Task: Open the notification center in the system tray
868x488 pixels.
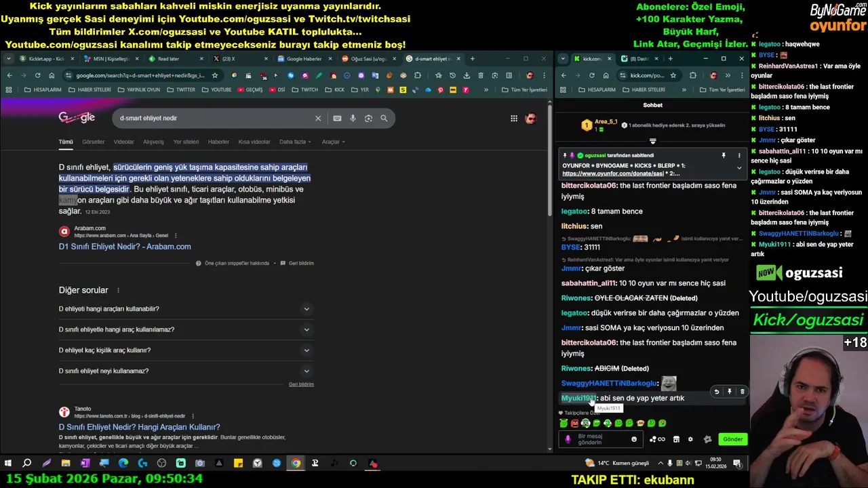Action: click(x=737, y=464)
